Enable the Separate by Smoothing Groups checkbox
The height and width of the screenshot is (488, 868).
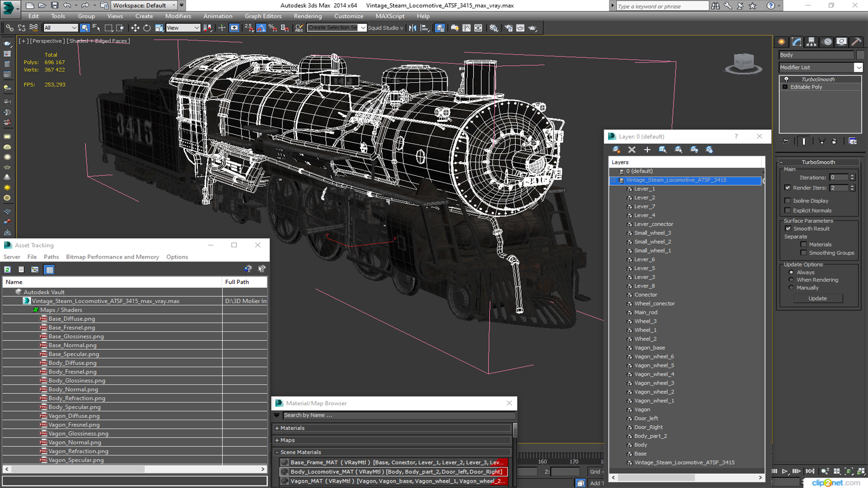[x=803, y=253]
